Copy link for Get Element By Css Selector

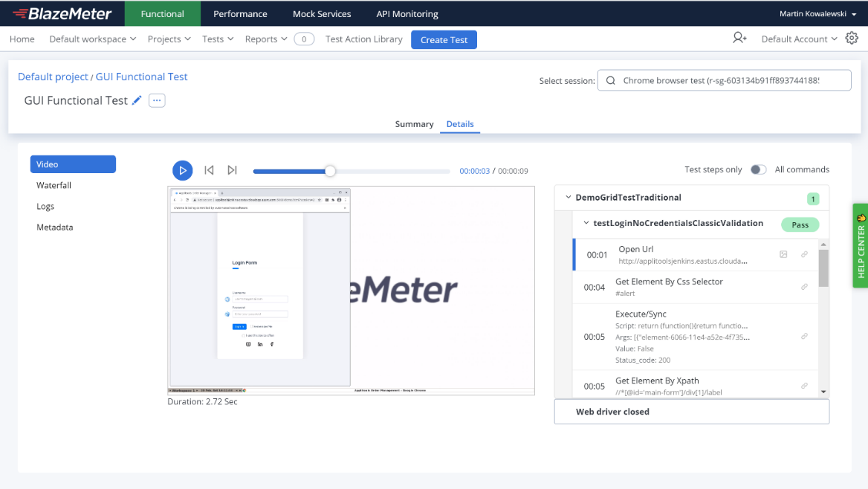tap(804, 287)
